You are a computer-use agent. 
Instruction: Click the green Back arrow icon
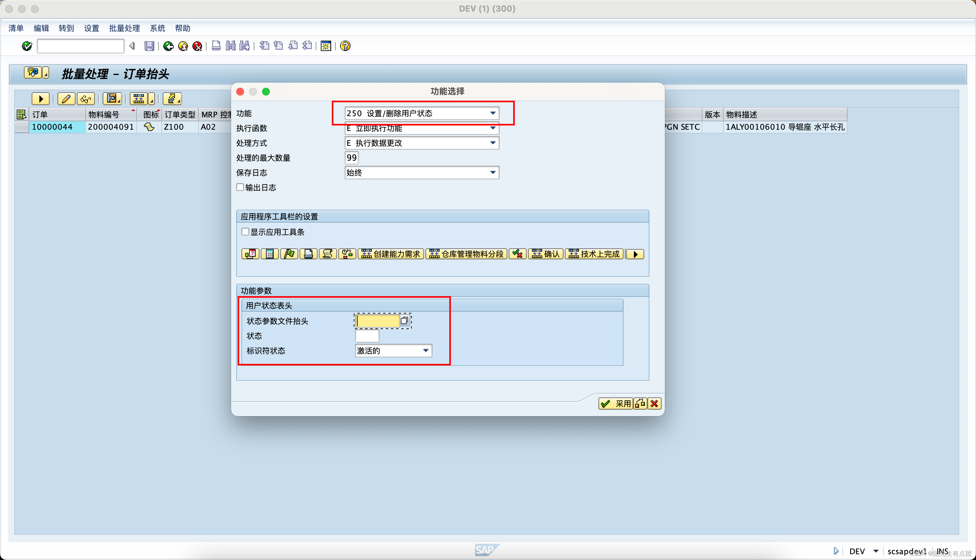click(x=168, y=46)
